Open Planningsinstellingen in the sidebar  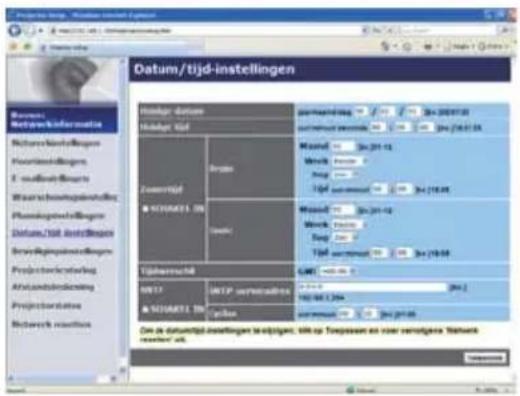pos(58,216)
